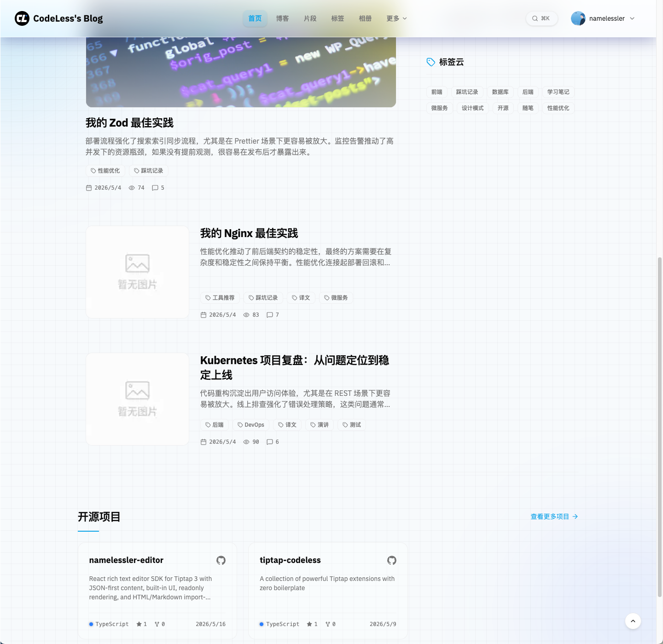Click star icon on tiptap-codeless card
The width and height of the screenshot is (663, 644).
[x=309, y=624]
